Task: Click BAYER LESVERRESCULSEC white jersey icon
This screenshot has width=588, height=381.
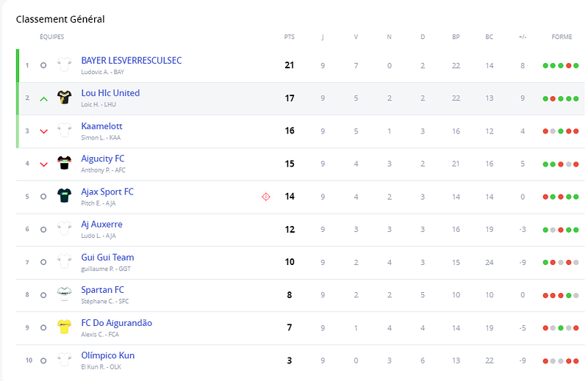Action: (64, 65)
